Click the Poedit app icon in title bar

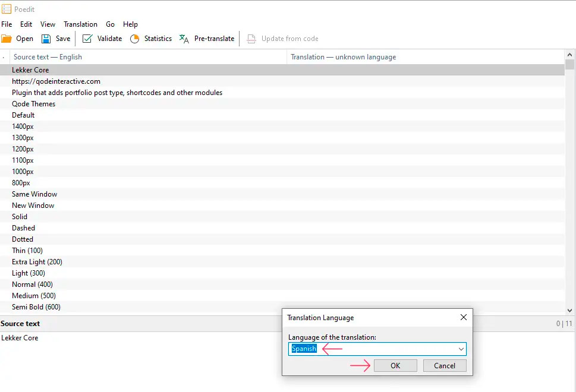6,9
